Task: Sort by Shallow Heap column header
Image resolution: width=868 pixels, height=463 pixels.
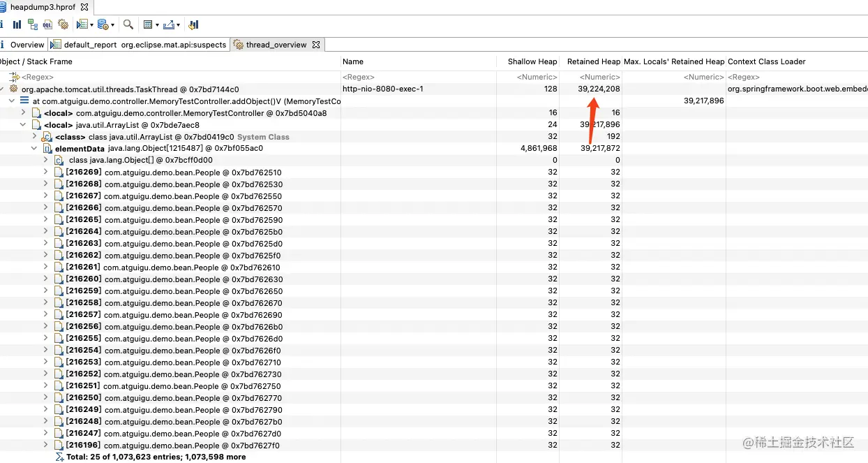Action: pyautogui.click(x=528, y=61)
